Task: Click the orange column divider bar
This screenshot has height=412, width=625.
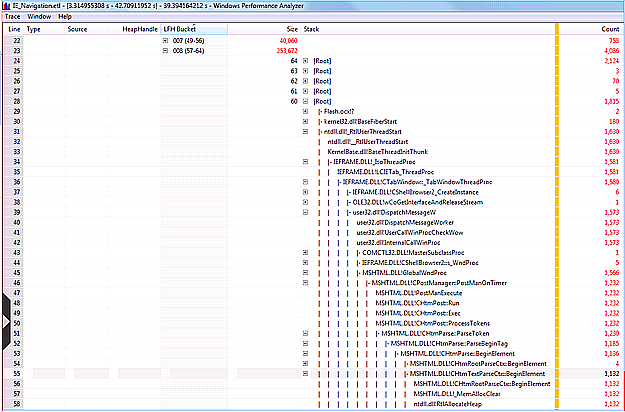Action: [x=557, y=215]
